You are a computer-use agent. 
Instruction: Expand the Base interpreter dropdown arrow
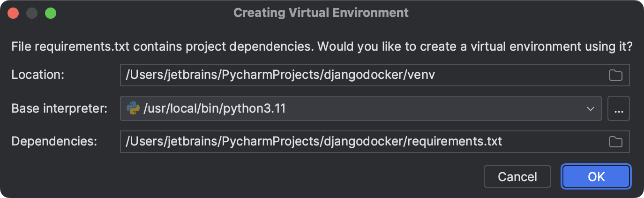coord(590,109)
